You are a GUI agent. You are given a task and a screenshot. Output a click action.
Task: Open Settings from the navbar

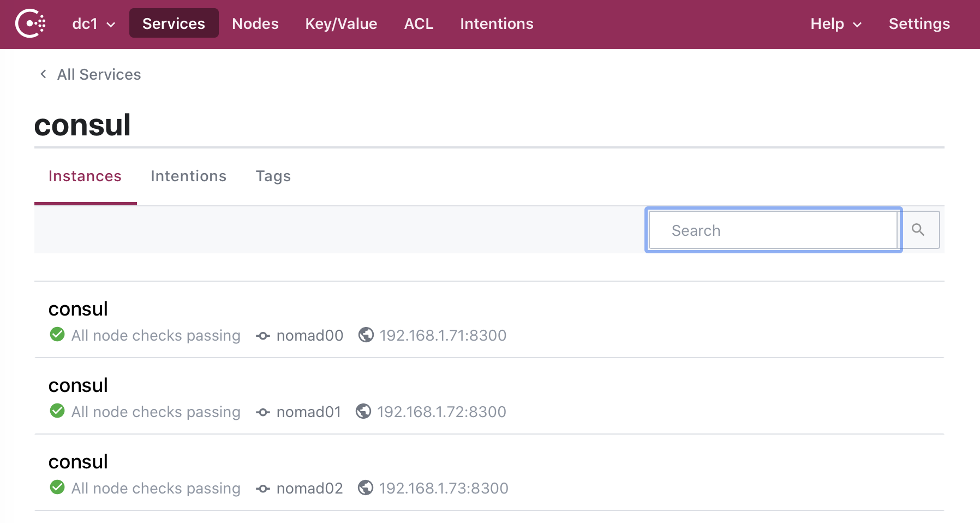pos(919,23)
